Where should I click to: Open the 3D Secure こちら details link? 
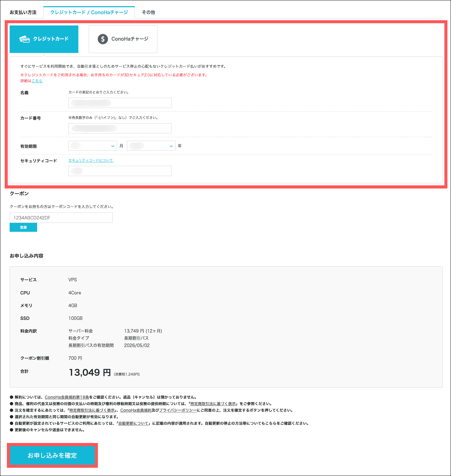click(x=37, y=81)
